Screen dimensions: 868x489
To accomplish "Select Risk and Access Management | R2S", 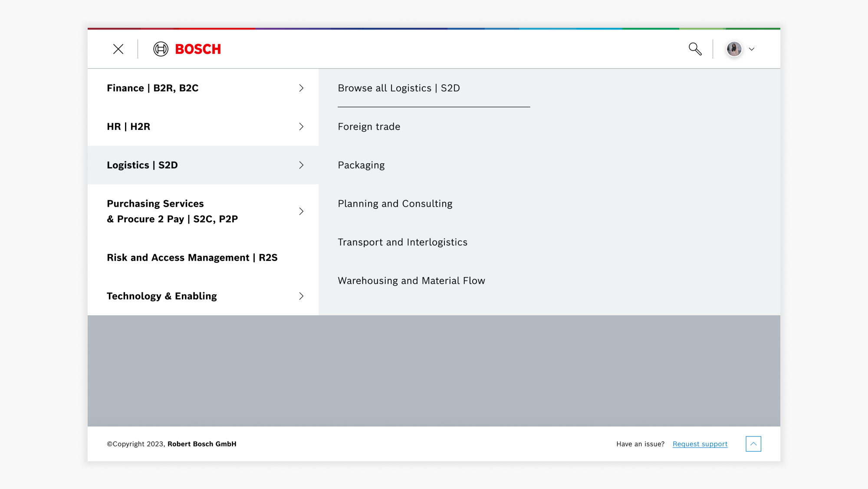I will point(192,258).
